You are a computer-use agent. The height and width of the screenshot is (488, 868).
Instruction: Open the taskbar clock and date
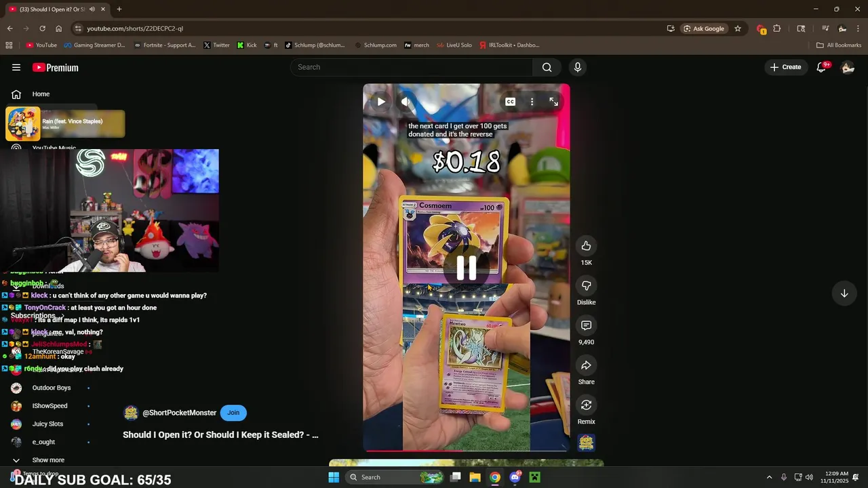[x=835, y=477]
